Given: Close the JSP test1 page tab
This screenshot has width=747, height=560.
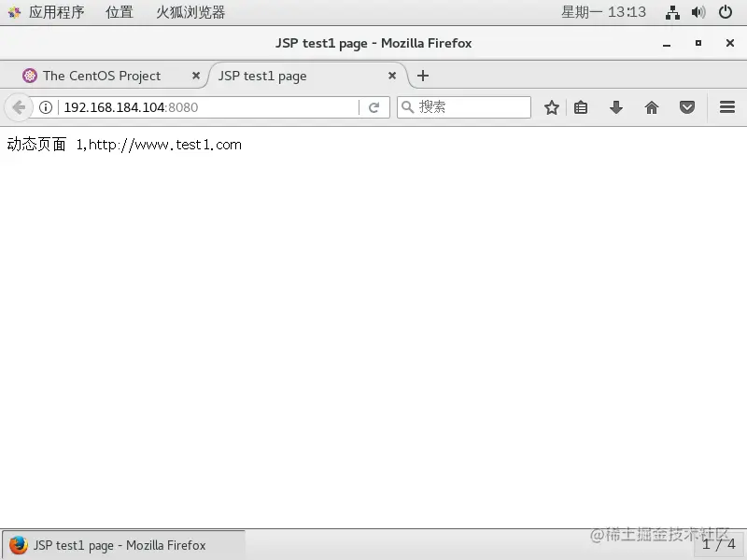Looking at the screenshot, I should [x=392, y=76].
